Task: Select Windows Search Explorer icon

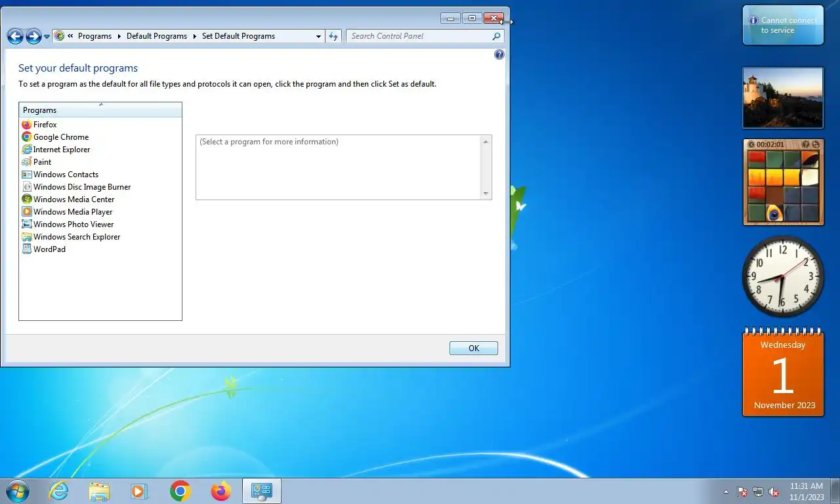Action: (x=27, y=237)
